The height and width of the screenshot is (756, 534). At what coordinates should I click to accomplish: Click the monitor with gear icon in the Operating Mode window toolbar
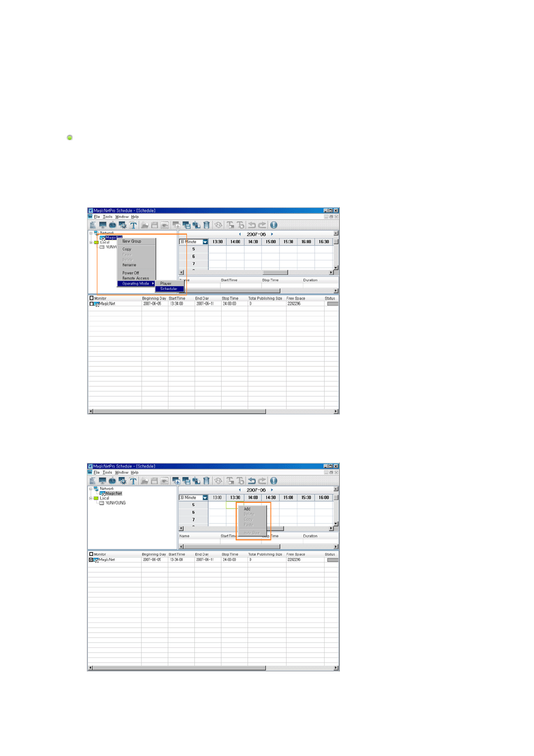[123, 225]
